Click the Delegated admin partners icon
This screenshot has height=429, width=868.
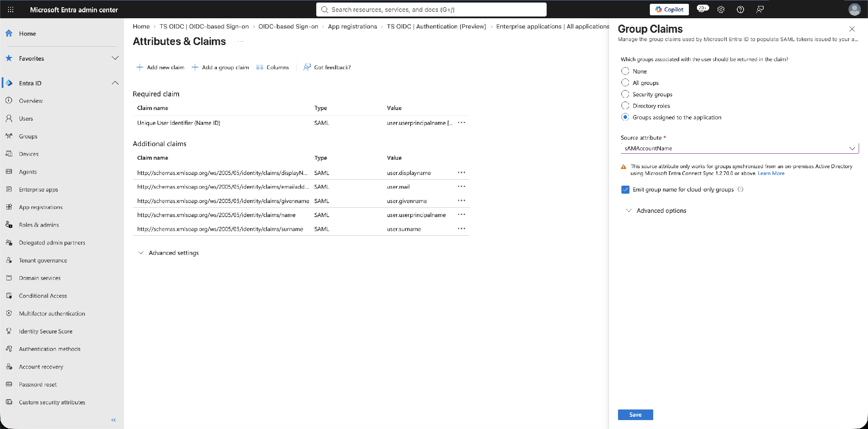9,243
